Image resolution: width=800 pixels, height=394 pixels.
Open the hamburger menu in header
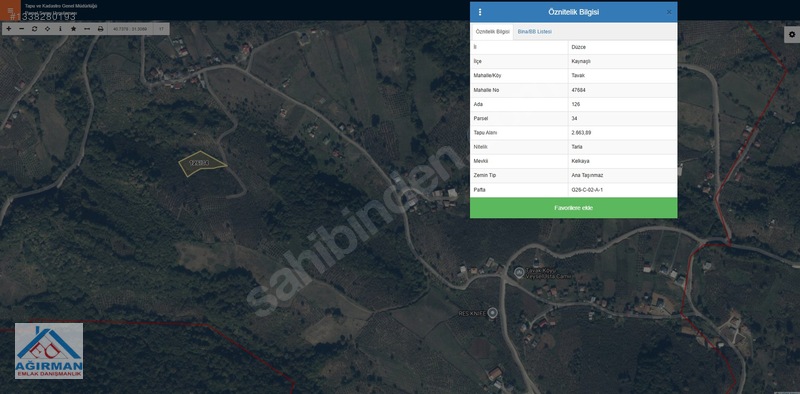coord(10,10)
